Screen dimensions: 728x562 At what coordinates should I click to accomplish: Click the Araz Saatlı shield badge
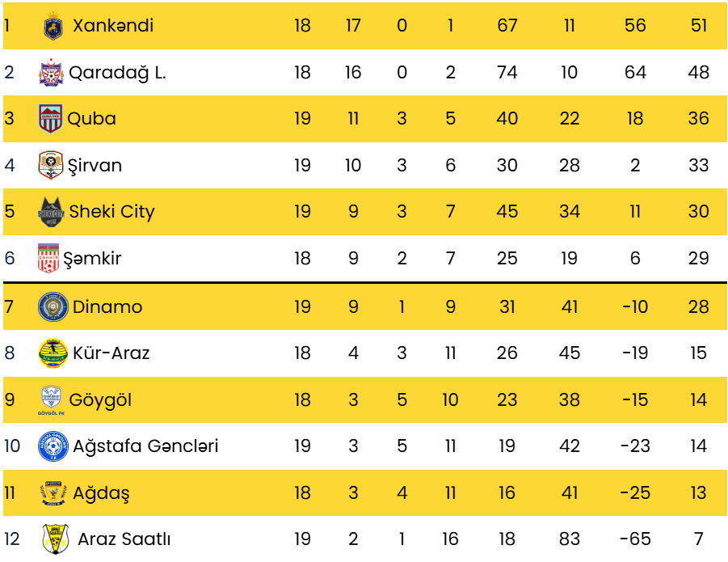coord(54,539)
